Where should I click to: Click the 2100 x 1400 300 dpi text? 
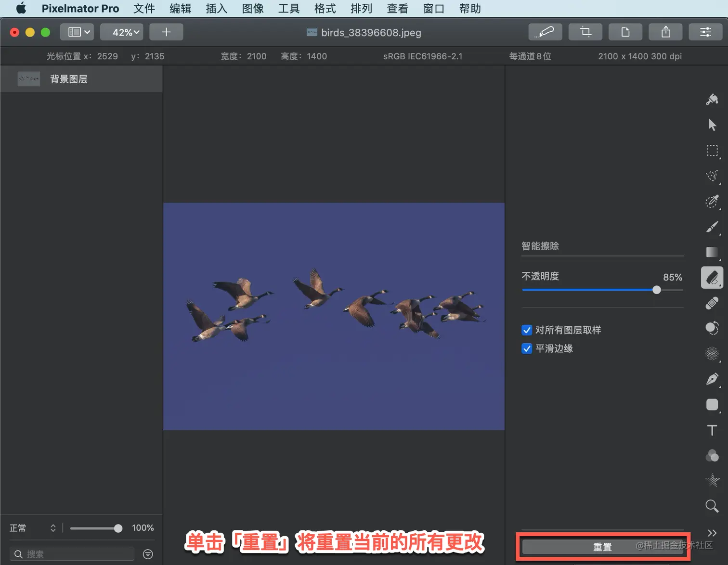point(640,56)
